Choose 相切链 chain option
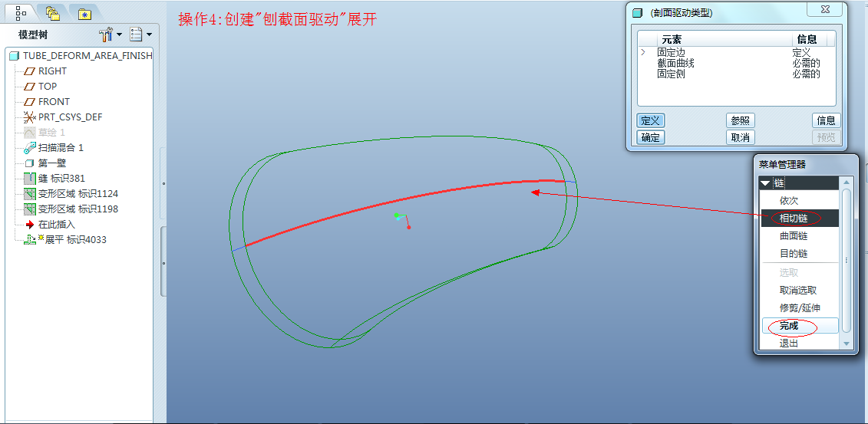Image resolution: width=868 pixels, height=424 pixels. [800, 219]
